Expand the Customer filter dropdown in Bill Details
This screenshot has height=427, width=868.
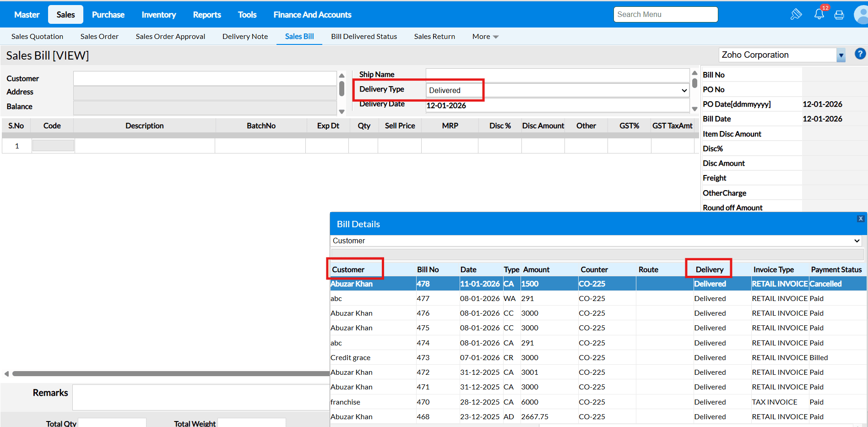point(857,241)
